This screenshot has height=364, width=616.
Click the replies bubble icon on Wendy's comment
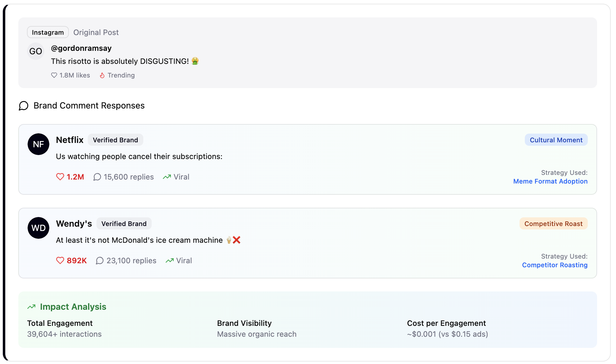coord(100,260)
